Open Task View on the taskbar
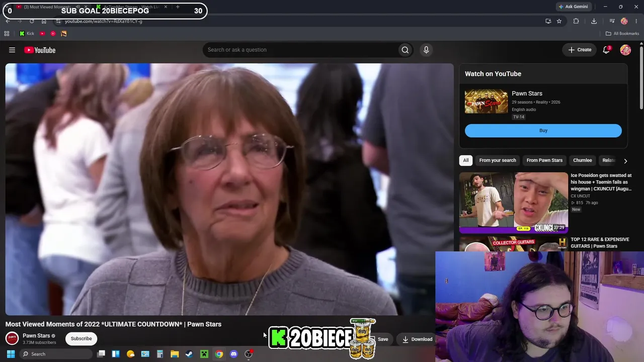Image resolution: width=644 pixels, height=362 pixels. pyautogui.click(x=101, y=354)
